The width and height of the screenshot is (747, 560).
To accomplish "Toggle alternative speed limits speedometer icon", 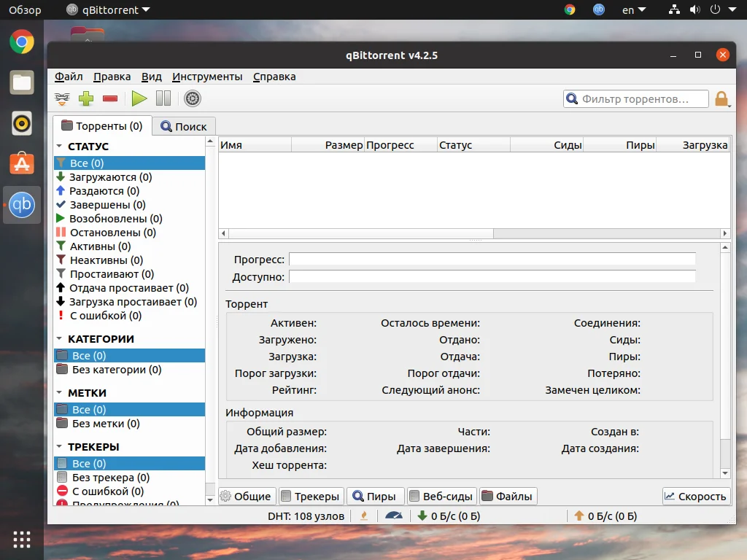I will point(394,516).
